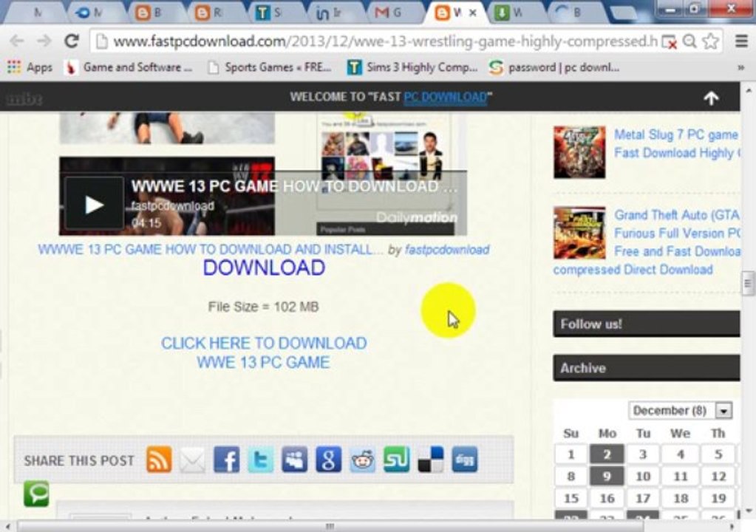Open the Apps shortcut in bookmarks bar
Screen dimensions: 756x532
click(30, 67)
